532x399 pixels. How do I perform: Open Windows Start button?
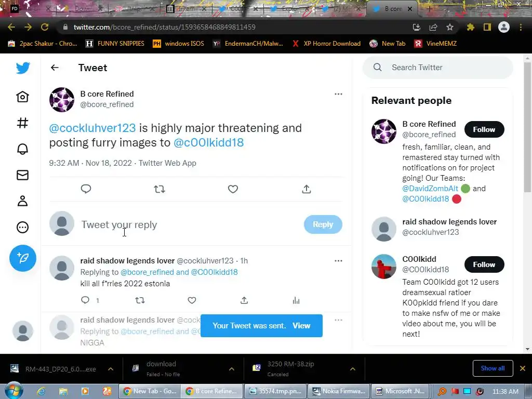tap(14, 391)
